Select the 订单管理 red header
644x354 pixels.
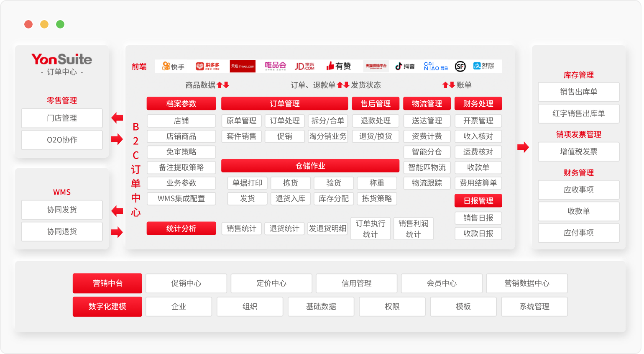[x=284, y=103]
